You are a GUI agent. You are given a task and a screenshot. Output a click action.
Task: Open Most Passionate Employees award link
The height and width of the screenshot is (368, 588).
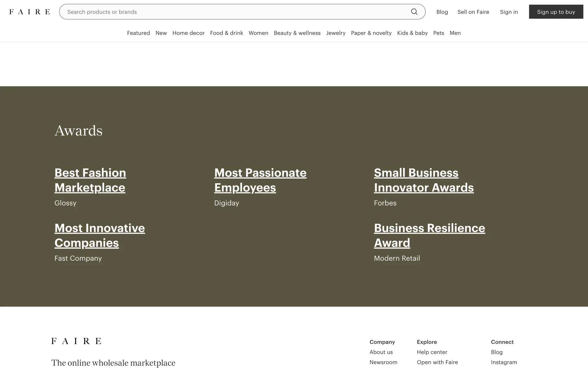[x=260, y=180]
